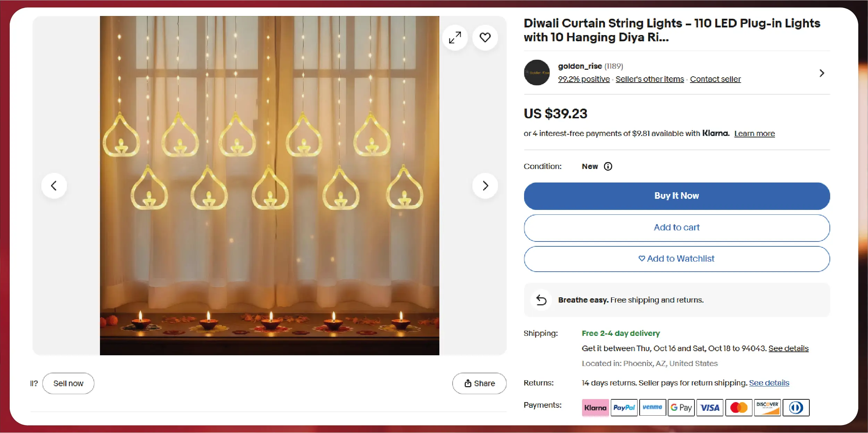Share this listing
The image size is (868, 433).
(479, 383)
